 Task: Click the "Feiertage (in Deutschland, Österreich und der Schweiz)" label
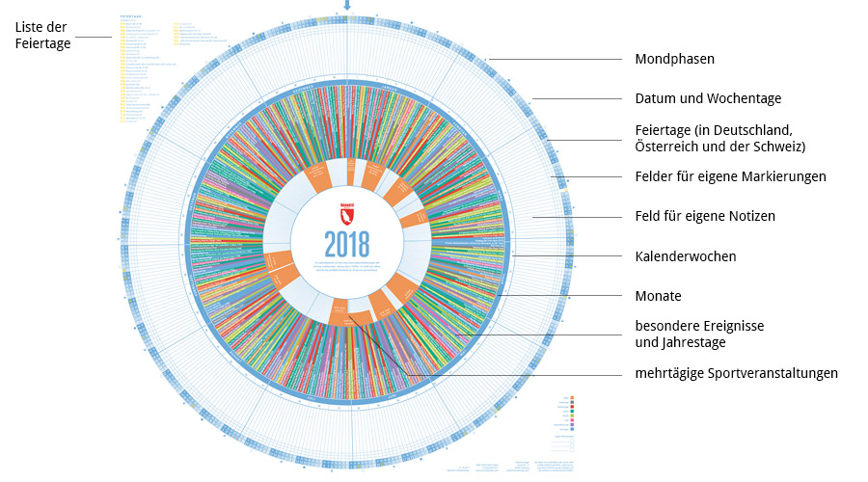(x=719, y=139)
